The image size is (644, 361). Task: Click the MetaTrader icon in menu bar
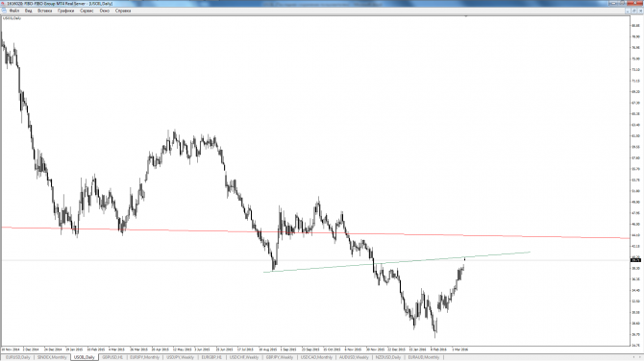click(4, 11)
